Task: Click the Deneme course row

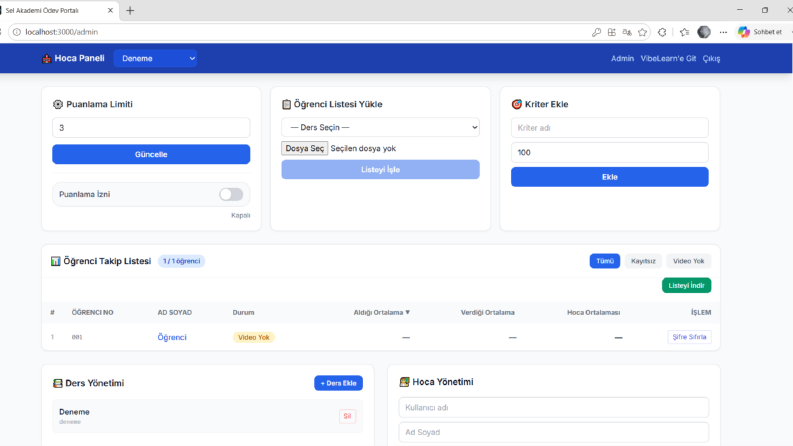Action: pos(207,416)
